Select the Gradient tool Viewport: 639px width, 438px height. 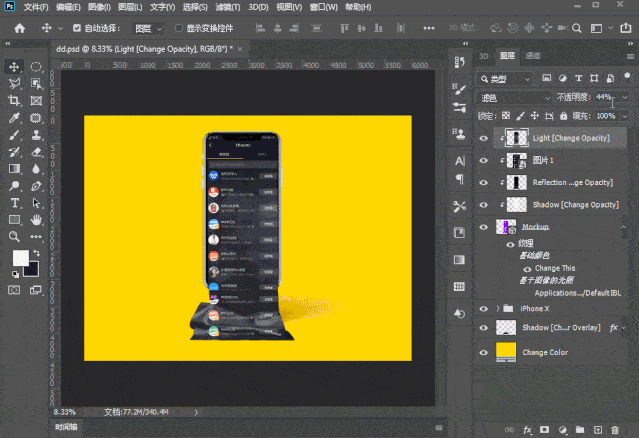tap(14, 169)
